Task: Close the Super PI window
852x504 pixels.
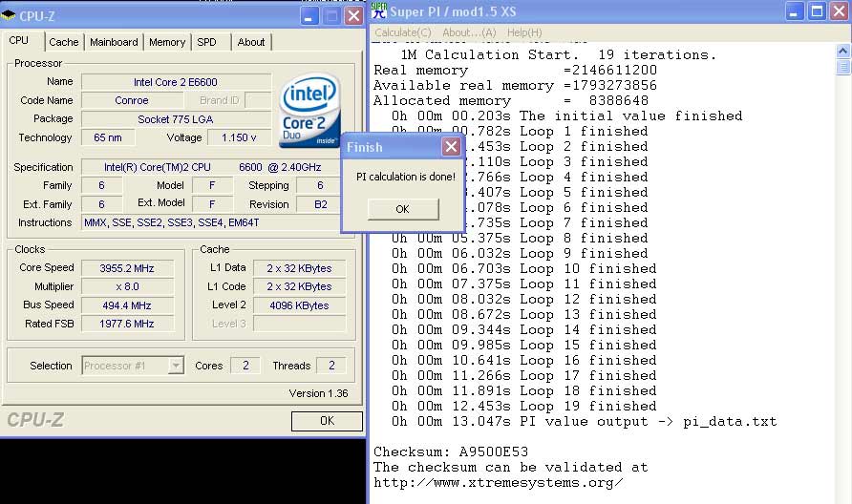Action: click(x=840, y=11)
